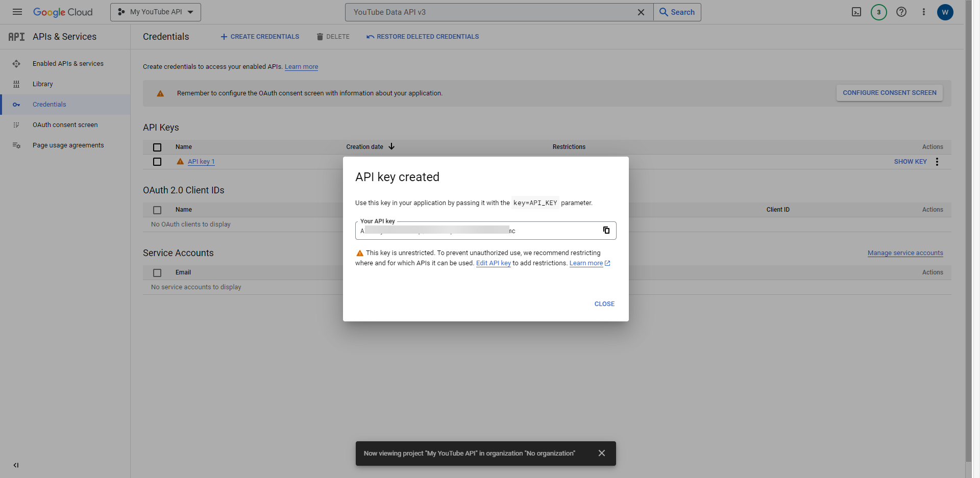Open the actions menu for API key 1
980x478 pixels.
point(937,161)
